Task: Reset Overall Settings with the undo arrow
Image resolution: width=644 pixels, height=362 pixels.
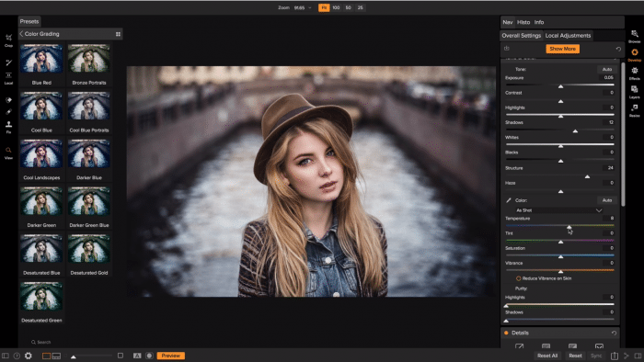Action: [x=618, y=49]
